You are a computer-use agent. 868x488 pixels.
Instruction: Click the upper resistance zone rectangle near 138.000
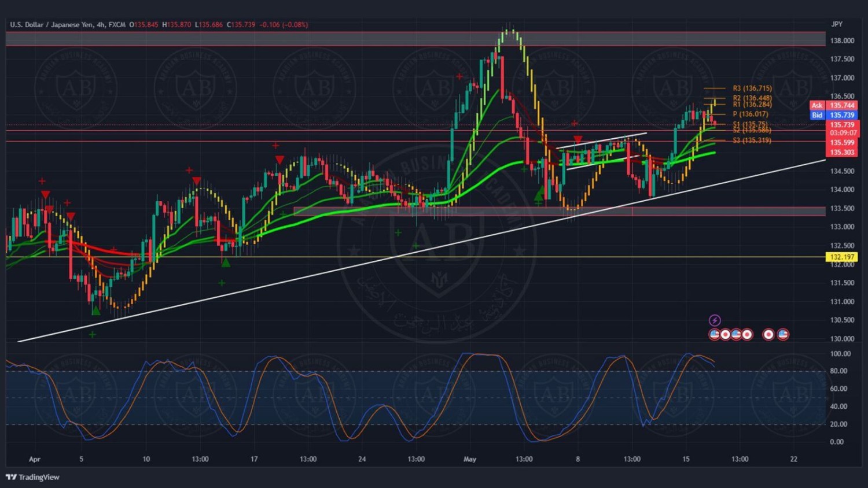tap(415, 39)
